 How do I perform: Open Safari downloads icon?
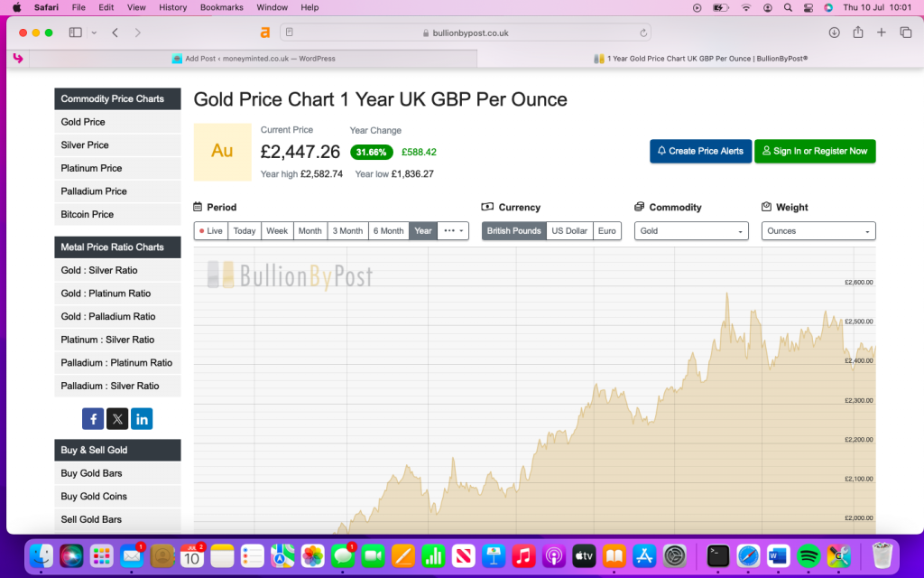[x=834, y=33]
